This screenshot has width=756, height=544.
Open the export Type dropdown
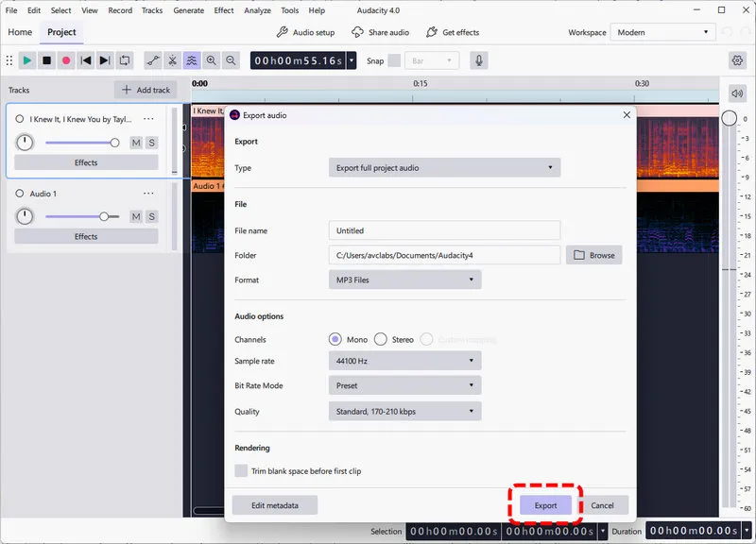444,168
